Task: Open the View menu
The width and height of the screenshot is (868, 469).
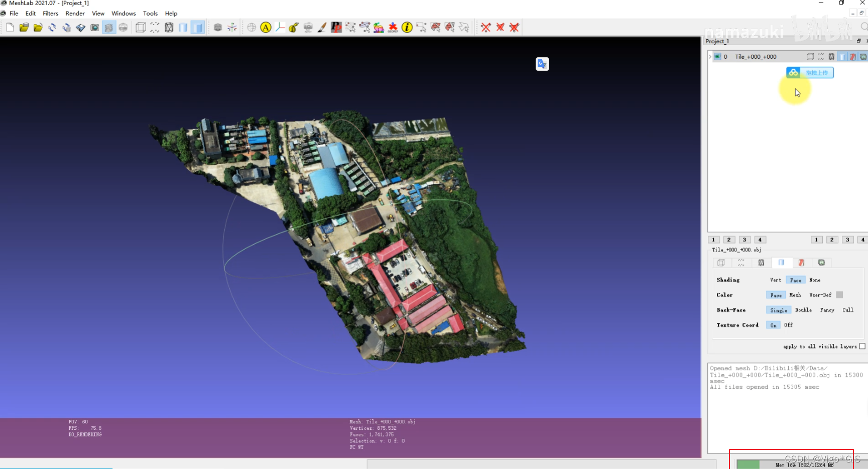Action: 98,14
